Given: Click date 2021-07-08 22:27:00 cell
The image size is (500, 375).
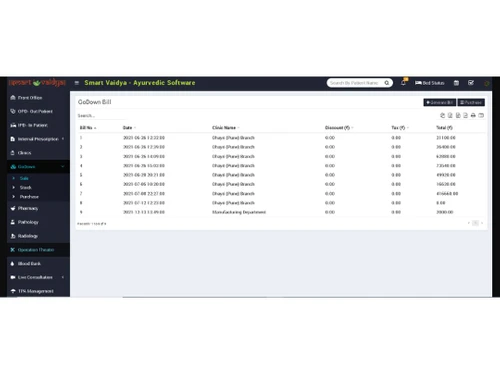Looking at the screenshot, I should [144, 194].
